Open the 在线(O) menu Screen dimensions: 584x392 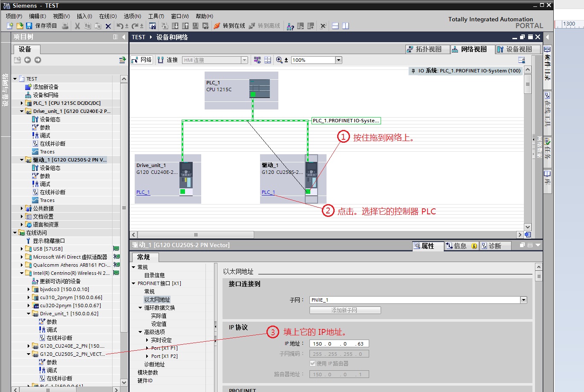[108, 16]
